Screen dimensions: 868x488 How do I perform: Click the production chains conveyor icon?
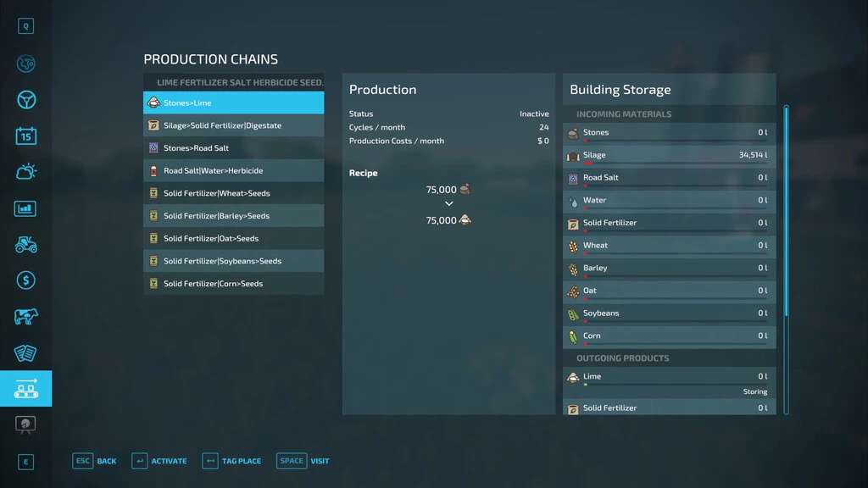tap(25, 389)
